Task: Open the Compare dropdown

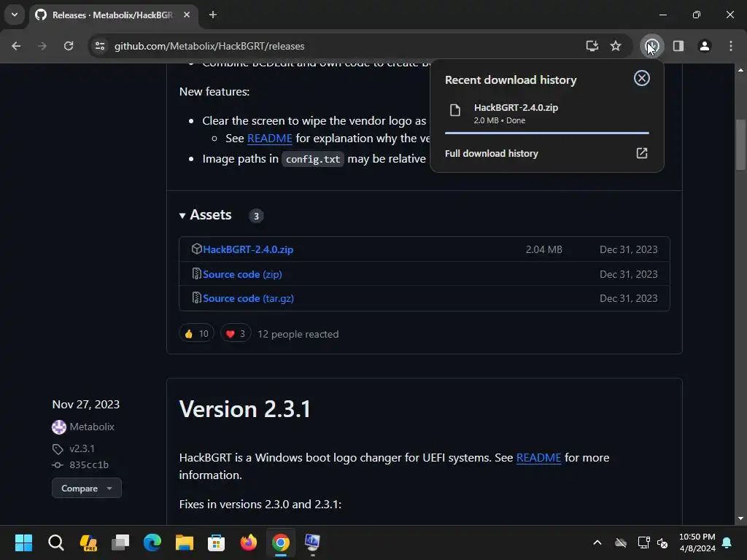Action: coord(87,488)
